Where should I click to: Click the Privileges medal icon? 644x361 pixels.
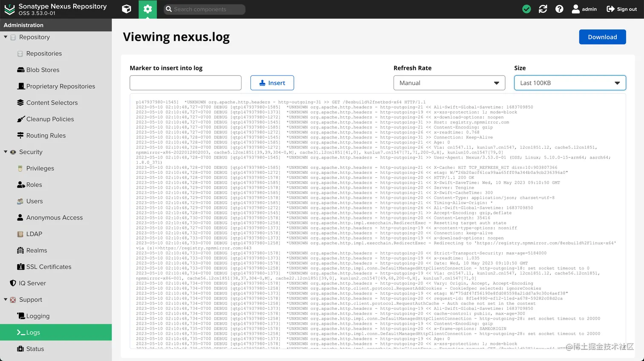[x=20, y=168]
